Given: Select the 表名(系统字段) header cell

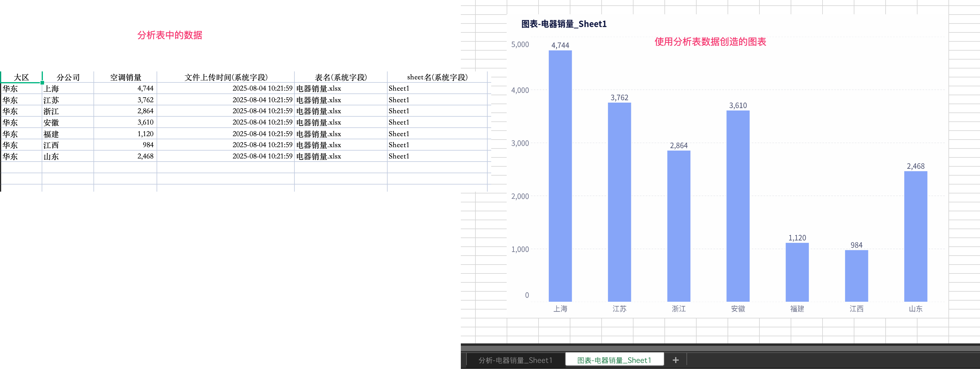Looking at the screenshot, I should [x=341, y=77].
